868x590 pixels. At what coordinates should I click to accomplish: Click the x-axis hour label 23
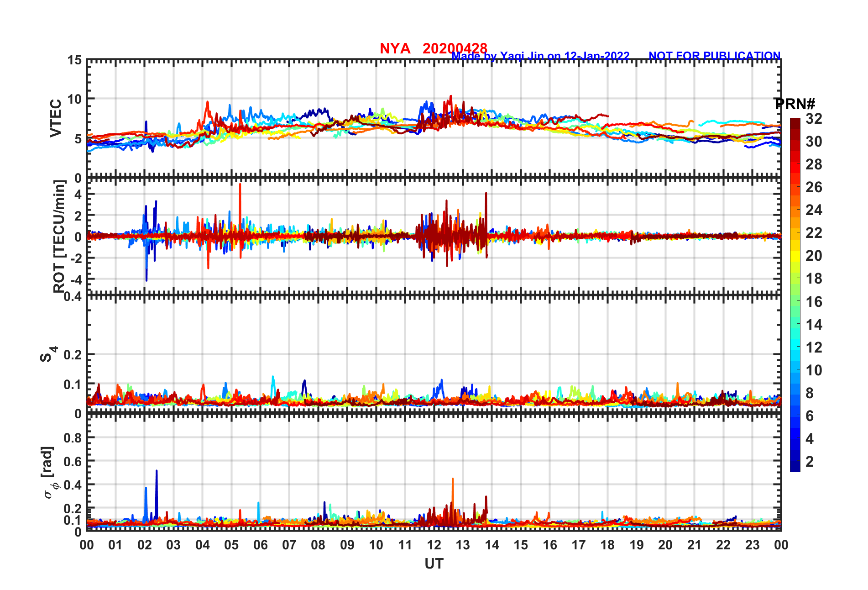(753, 545)
